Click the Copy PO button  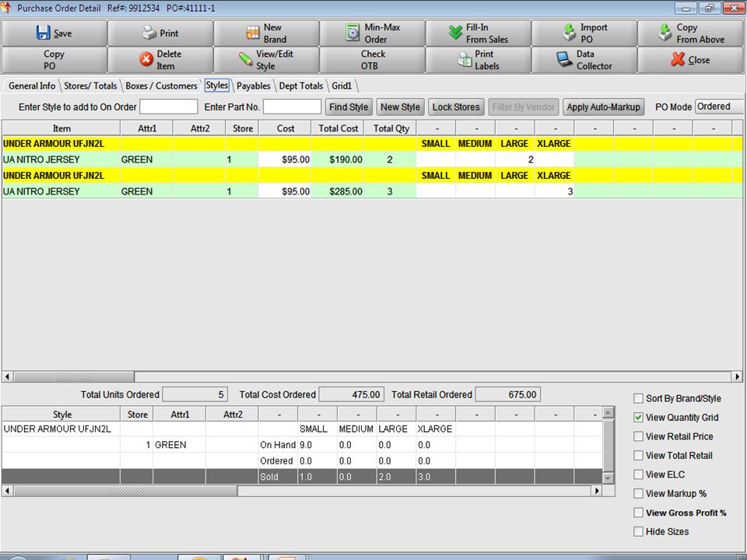point(54,60)
